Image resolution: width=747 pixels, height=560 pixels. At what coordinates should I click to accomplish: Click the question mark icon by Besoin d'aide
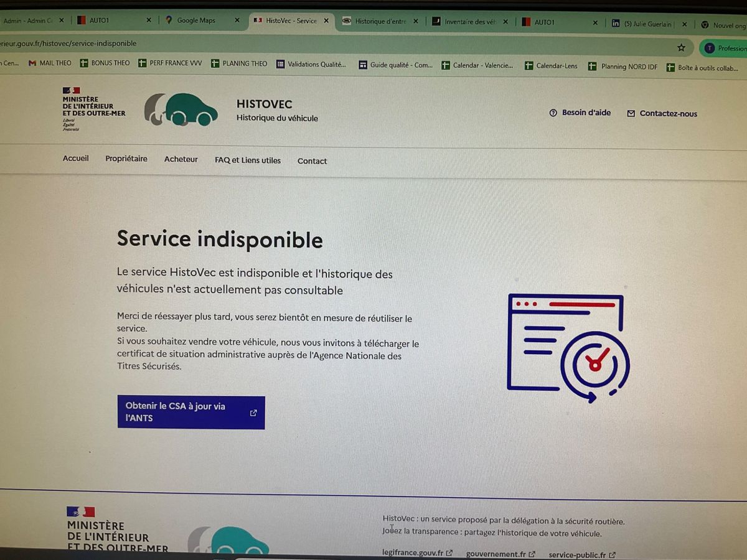click(553, 113)
